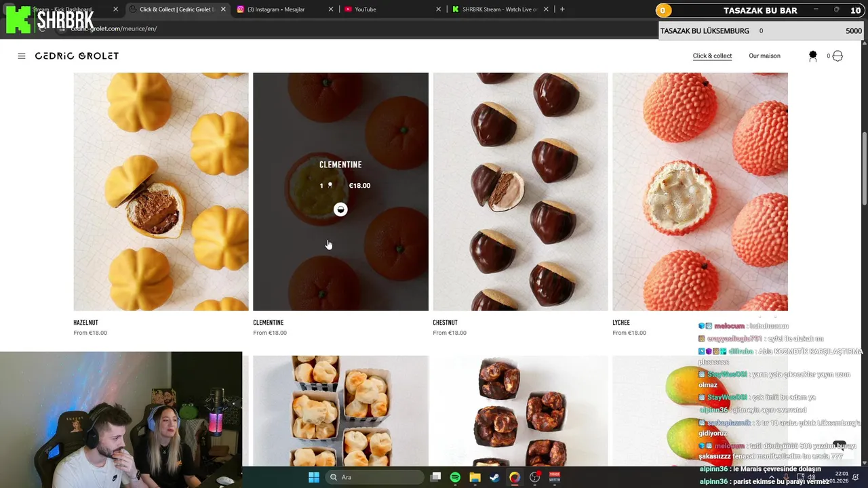Click the €18.00 price in Clementine overlay
868x488 pixels.
click(x=359, y=186)
